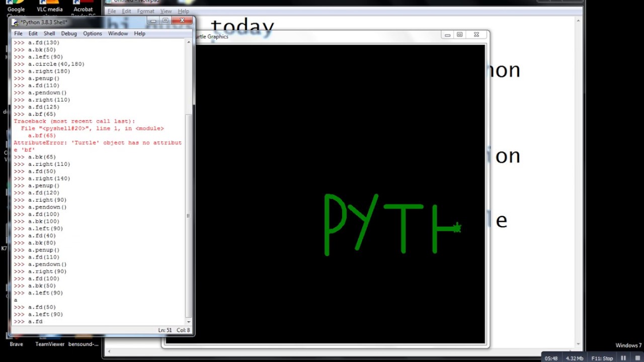Open the Notepad View menu

[x=166, y=11]
